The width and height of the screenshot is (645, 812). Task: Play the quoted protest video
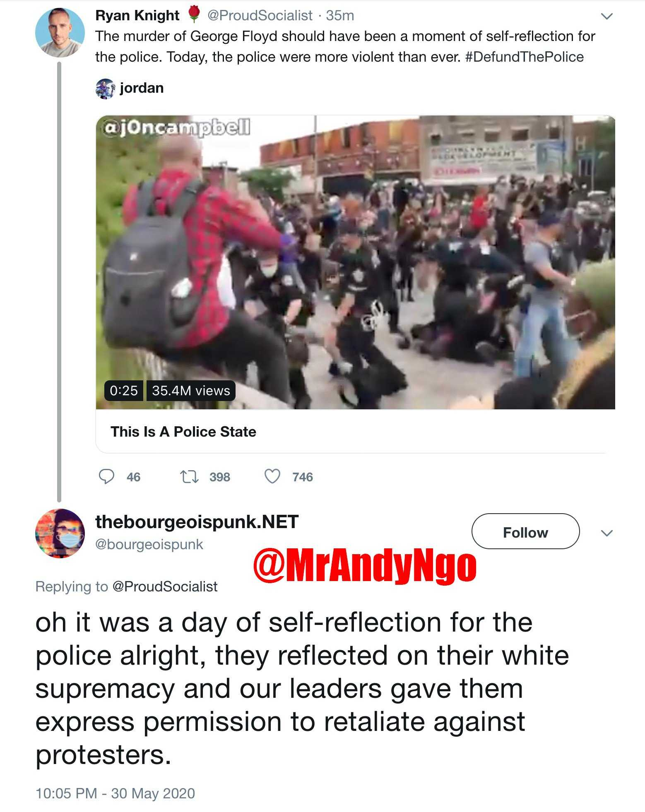pyautogui.click(x=355, y=262)
